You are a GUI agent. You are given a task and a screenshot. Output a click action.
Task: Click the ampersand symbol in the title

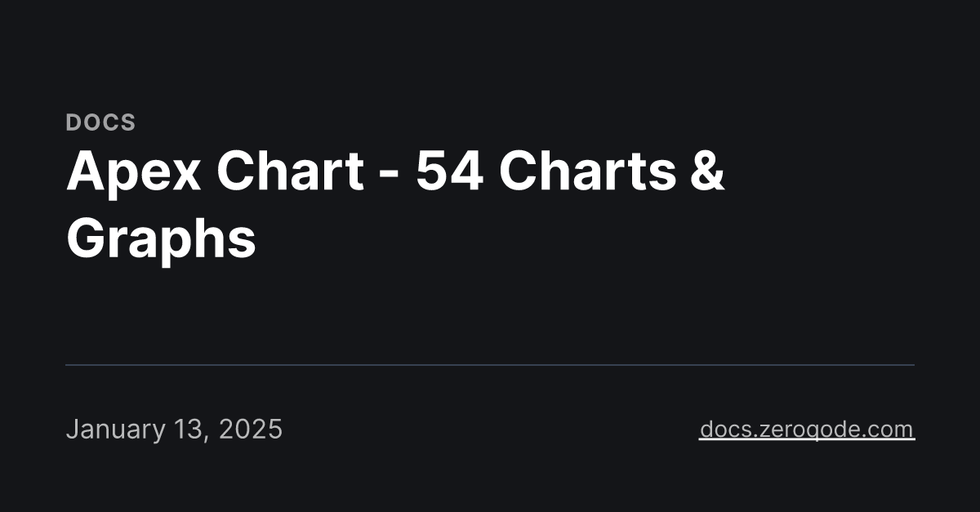click(707, 172)
